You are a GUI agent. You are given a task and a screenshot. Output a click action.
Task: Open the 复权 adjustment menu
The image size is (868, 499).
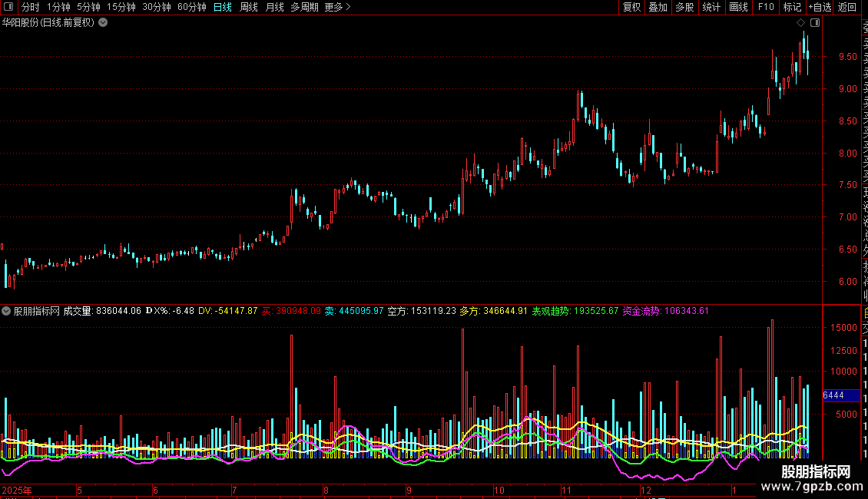coord(631,7)
